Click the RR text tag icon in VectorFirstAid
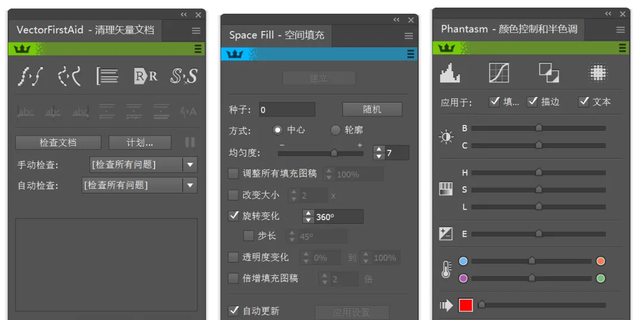 [146, 76]
